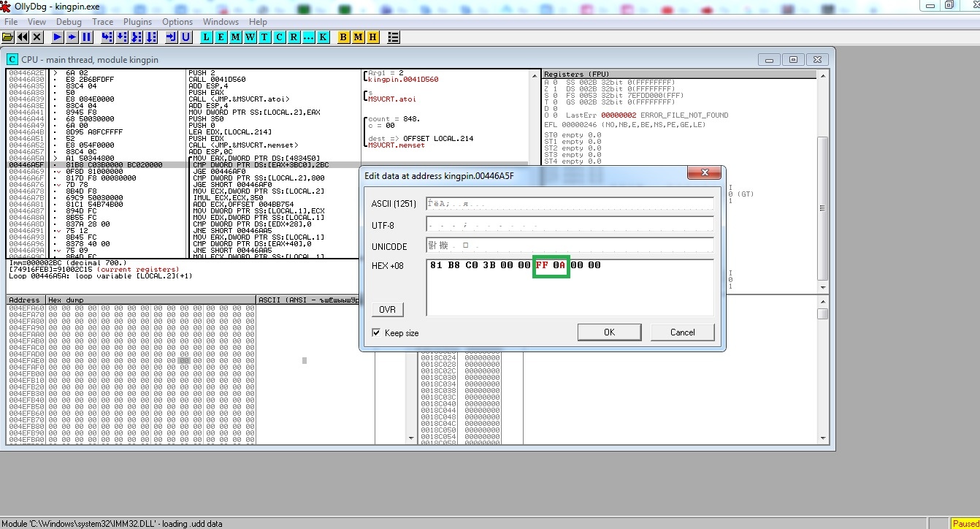
Task: Close the debugged program using X icon
Action: (37, 37)
